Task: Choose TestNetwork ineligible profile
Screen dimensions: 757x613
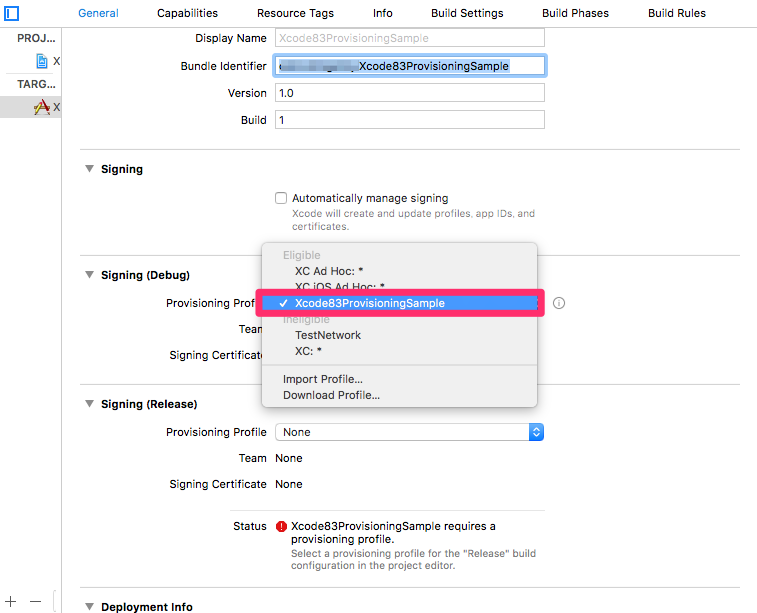Action: tap(399, 335)
